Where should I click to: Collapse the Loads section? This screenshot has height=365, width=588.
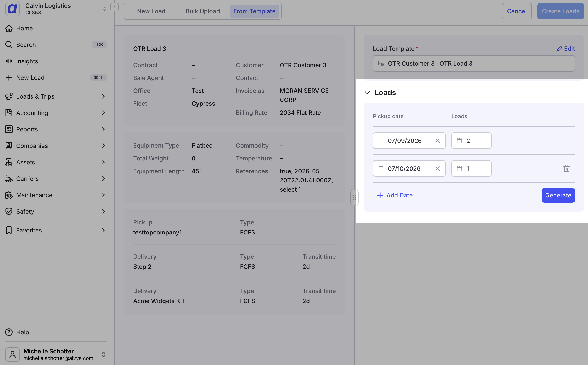click(x=367, y=93)
